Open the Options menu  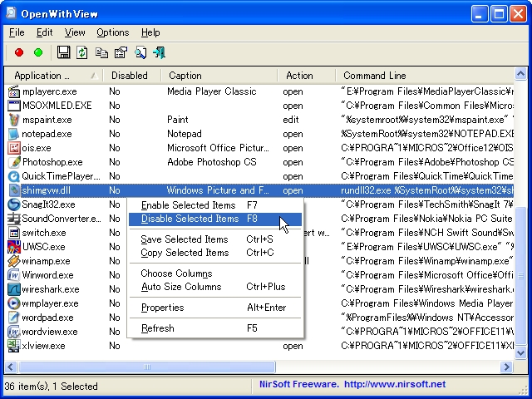pyautogui.click(x=113, y=32)
